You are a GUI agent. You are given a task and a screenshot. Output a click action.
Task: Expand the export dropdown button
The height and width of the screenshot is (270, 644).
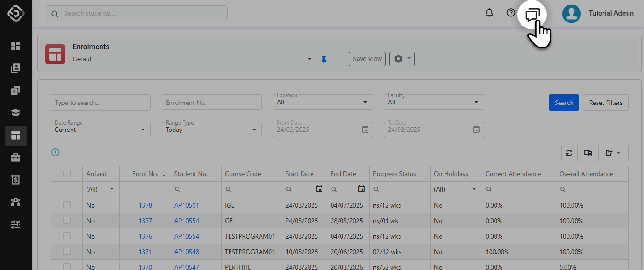click(613, 153)
